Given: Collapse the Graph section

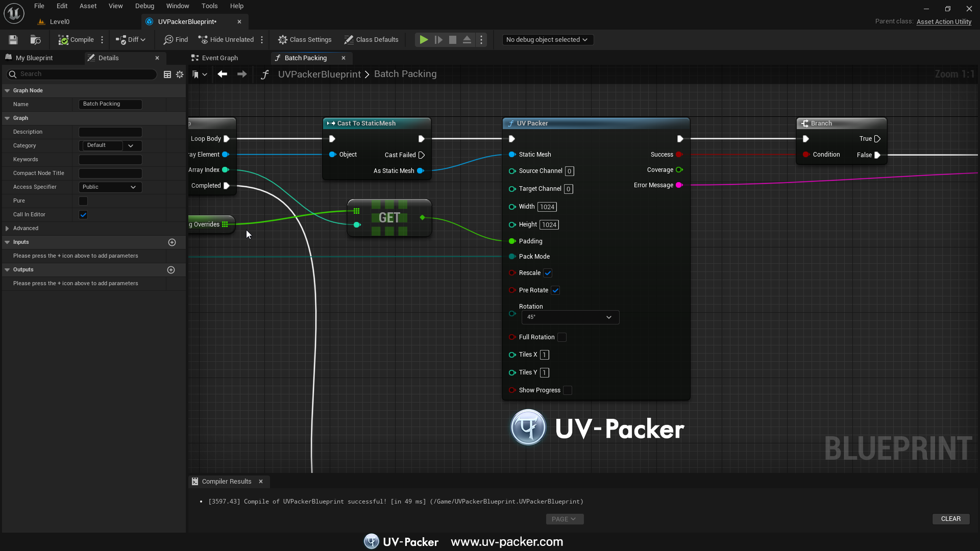Looking at the screenshot, I should (7, 118).
